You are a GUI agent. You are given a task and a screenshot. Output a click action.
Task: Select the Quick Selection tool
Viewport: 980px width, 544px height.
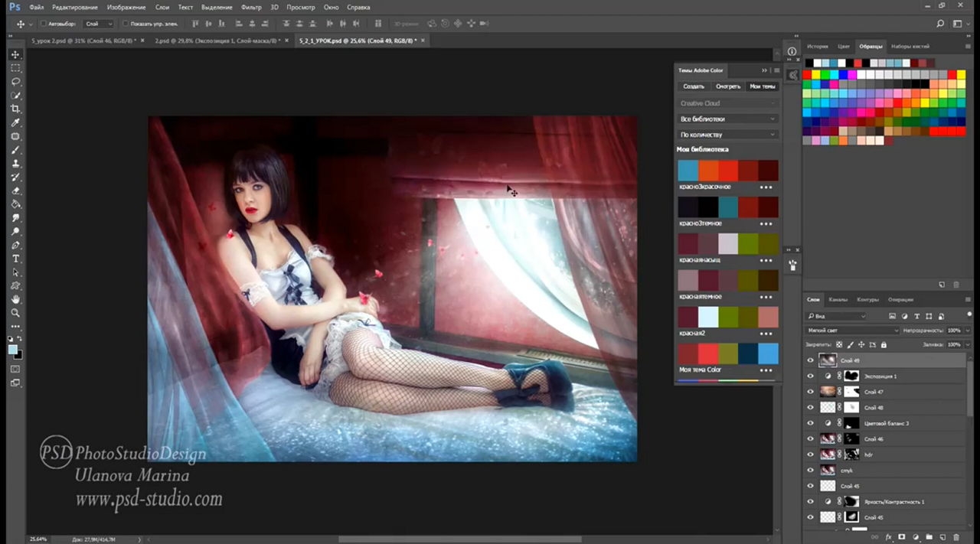pyautogui.click(x=15, y=96)
